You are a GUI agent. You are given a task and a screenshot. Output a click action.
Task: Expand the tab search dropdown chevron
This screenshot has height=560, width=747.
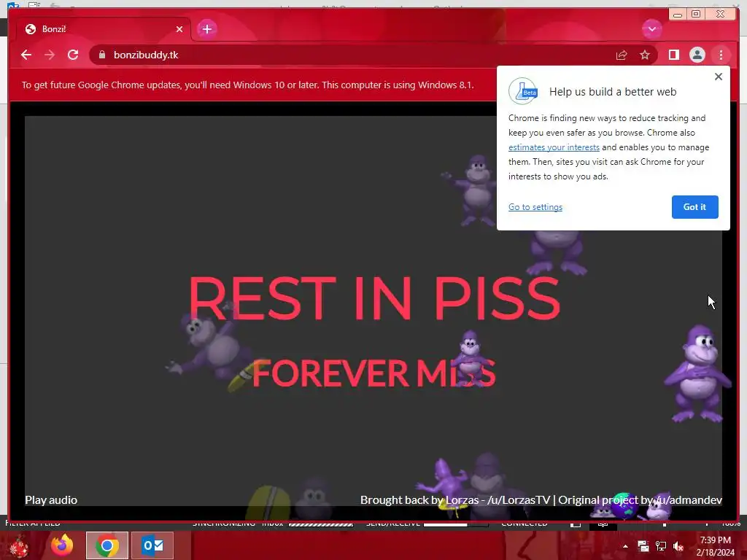point(651,29)
